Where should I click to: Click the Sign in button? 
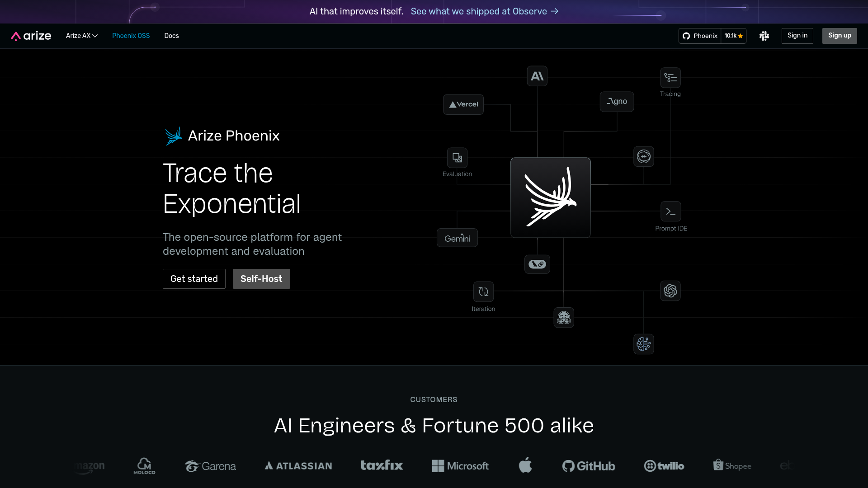797,36
